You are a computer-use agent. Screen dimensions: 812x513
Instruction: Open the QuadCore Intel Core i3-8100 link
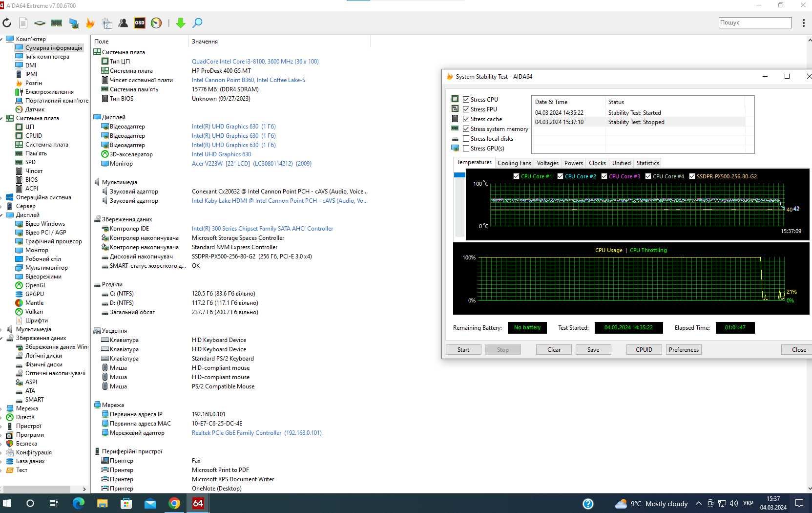(x=255, y=62)
